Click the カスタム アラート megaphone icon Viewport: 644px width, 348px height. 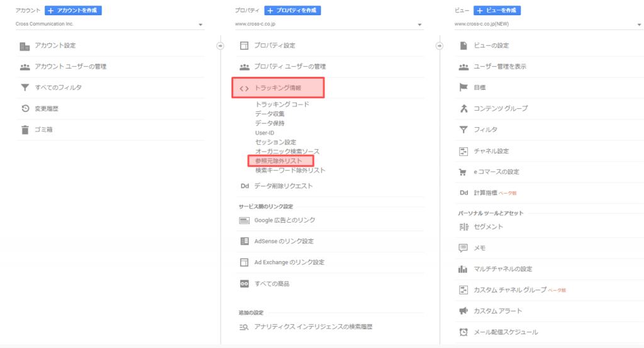click(x=464, y=311)
